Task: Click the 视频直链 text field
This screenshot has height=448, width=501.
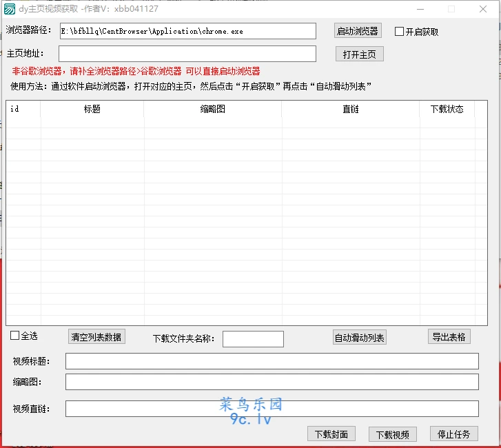Action: pos(272,409)
